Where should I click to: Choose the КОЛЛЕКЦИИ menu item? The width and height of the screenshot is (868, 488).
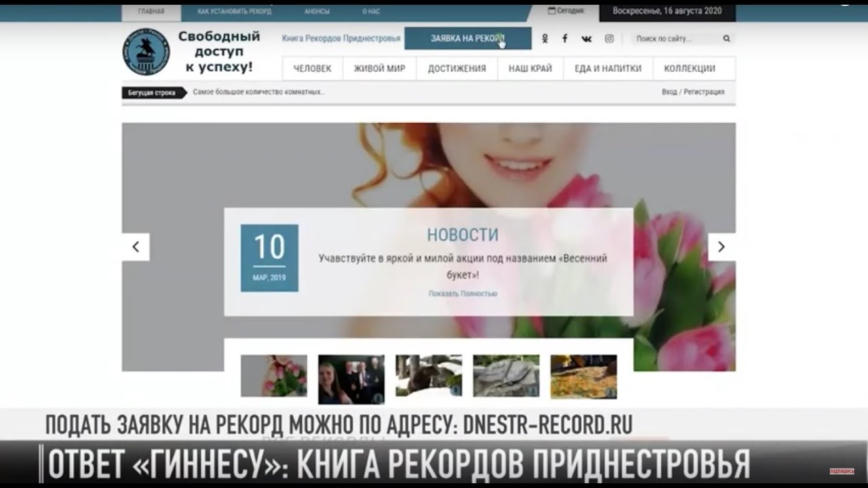coord(690,68)
